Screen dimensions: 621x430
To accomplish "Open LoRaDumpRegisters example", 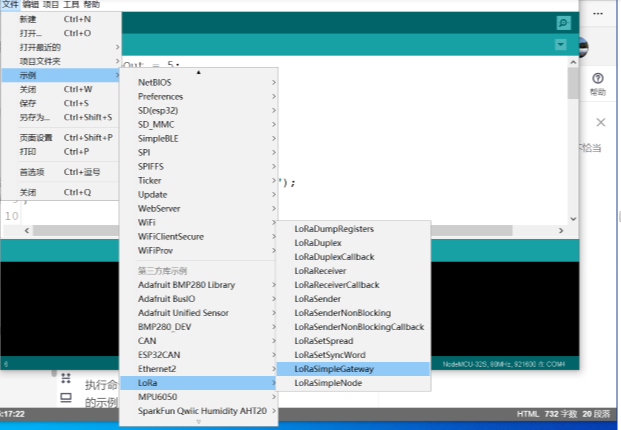I will point(353,229).
